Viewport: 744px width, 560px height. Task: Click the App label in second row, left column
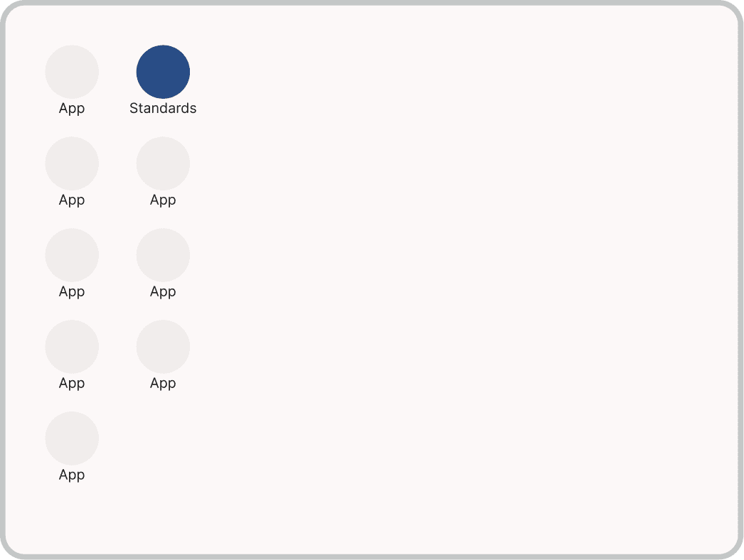coord(72,200)
